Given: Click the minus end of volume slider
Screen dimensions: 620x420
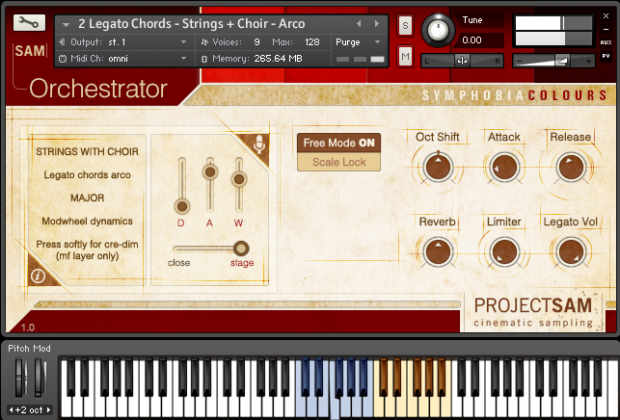Looking at the screenshot, I should [x=520, y=61].
